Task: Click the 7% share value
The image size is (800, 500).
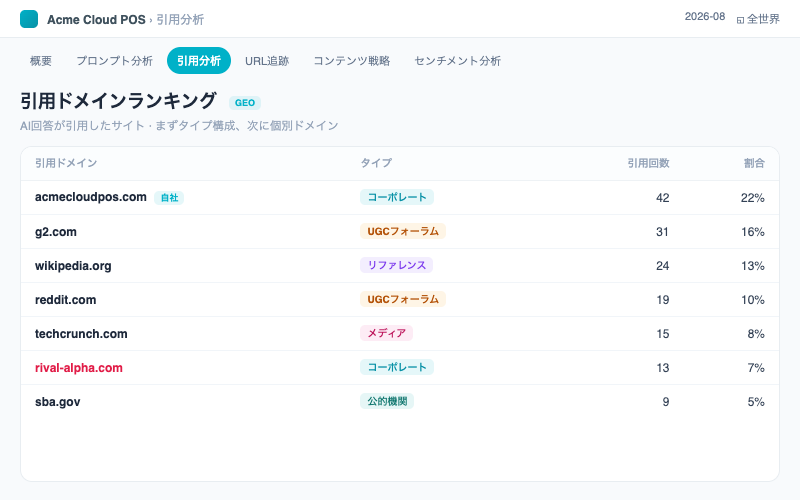Action: pyautogui.click(x=756, y=368)
